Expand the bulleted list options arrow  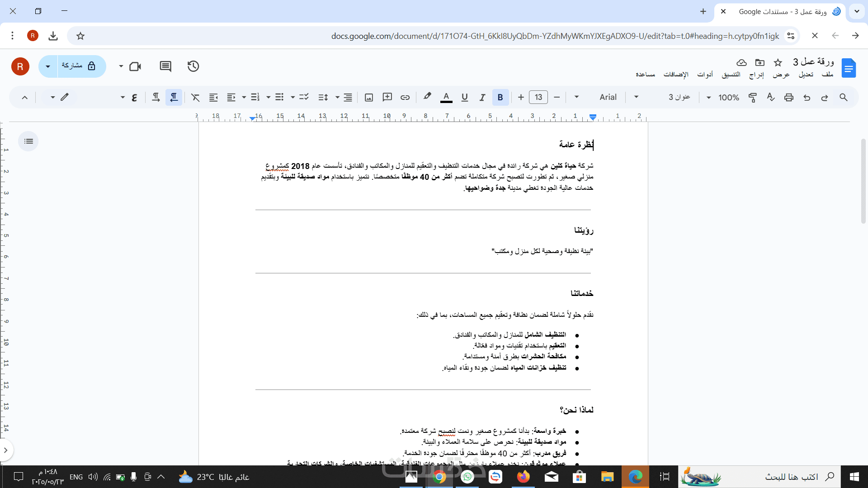(x=268, y=97)
